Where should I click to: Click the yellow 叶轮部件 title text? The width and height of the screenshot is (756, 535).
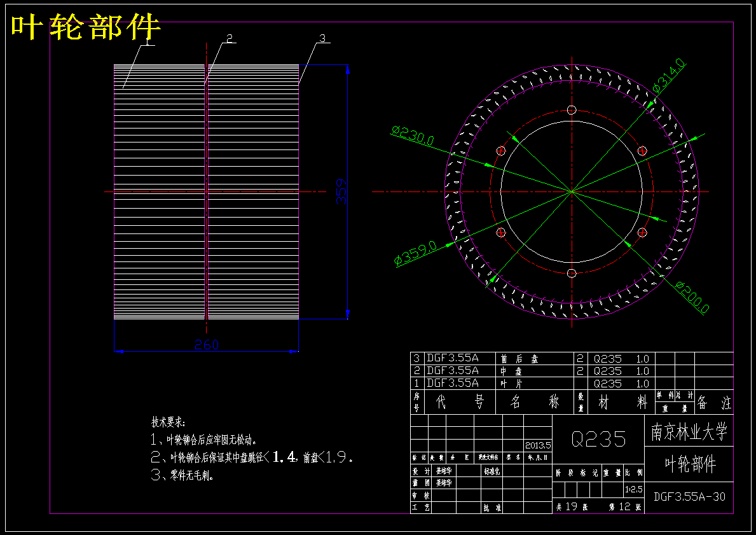click(85, 27)
